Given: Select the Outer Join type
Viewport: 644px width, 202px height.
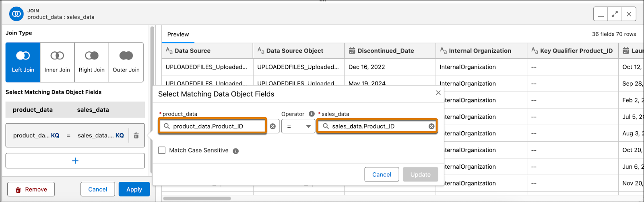Looking at the screenshot, I should tap(126, 62).
